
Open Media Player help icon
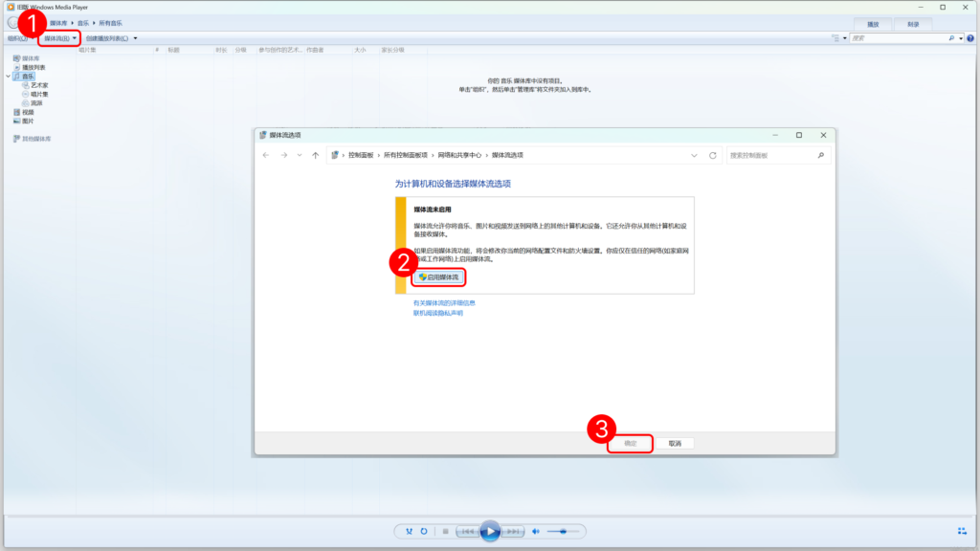(970, 38)
